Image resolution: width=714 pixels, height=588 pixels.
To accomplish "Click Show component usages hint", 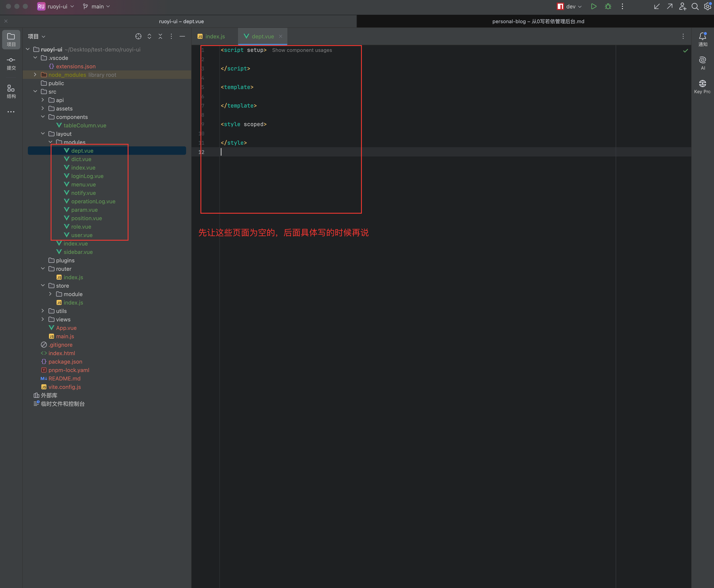I will pos(302,50).
